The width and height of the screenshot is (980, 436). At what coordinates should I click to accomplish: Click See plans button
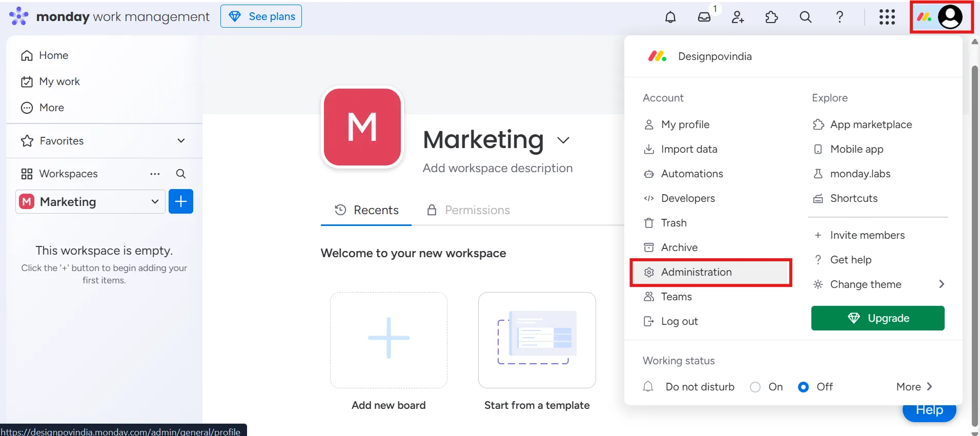[x=261, y=16]
